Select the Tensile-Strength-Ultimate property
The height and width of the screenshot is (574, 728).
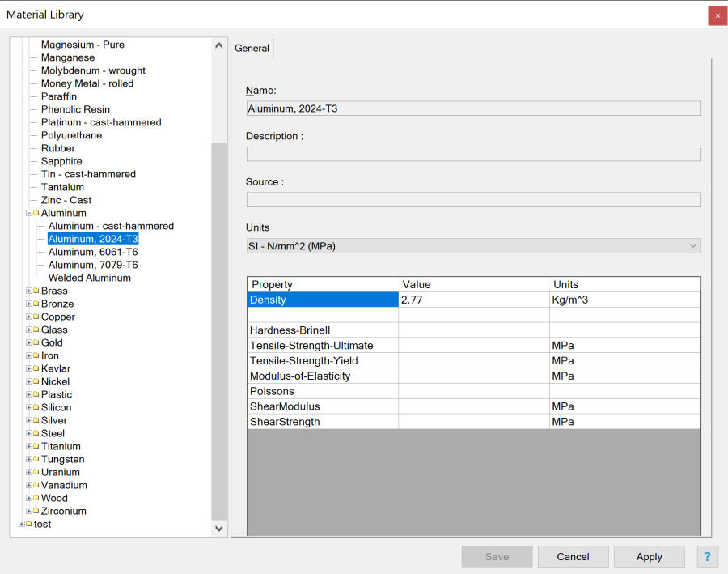click(x=323, y=346)
